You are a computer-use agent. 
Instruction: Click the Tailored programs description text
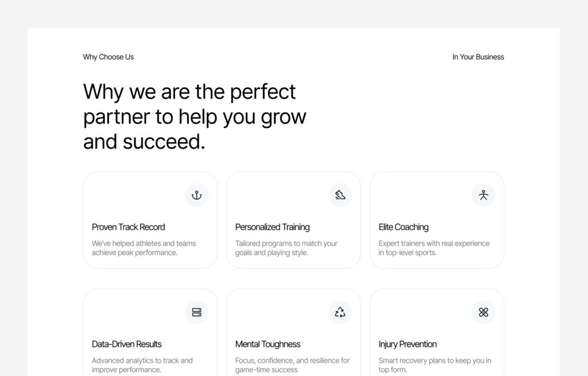(286, 248)
